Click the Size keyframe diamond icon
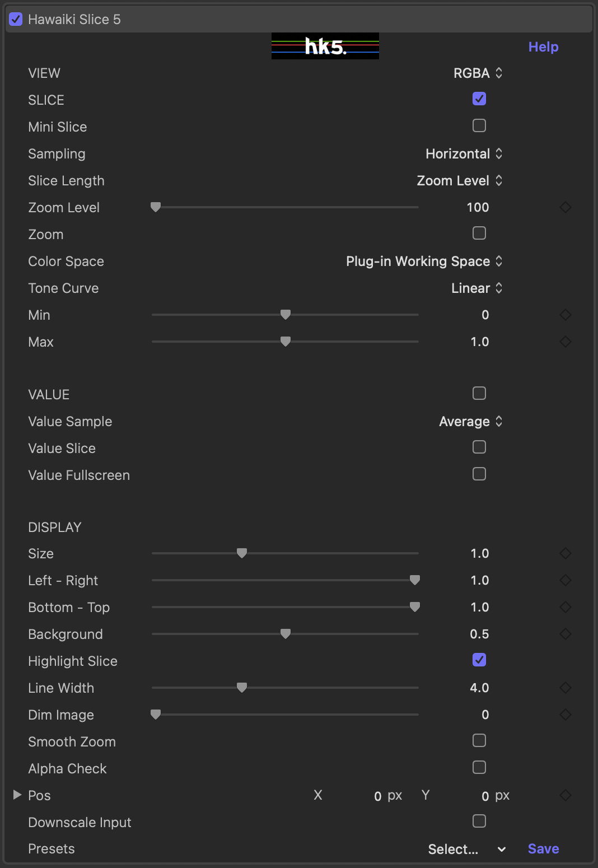 click(x=566, y=553)
